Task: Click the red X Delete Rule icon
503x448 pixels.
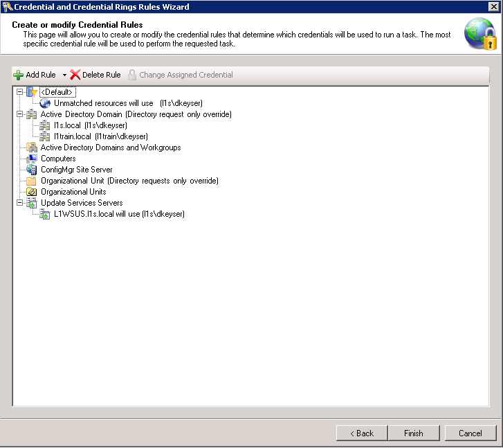Action: coord(75,75)
